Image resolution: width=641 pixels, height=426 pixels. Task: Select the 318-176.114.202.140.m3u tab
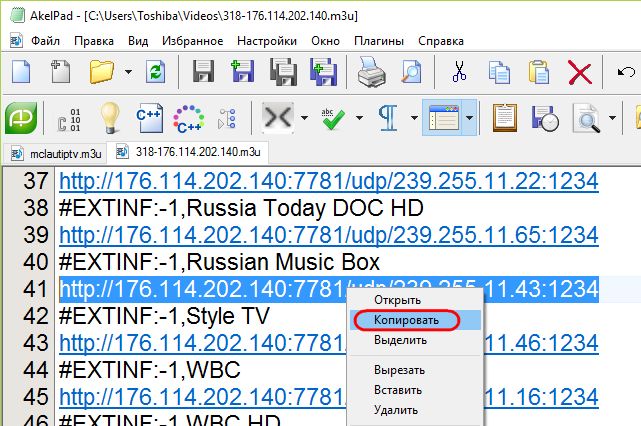[x=188, y=152]
